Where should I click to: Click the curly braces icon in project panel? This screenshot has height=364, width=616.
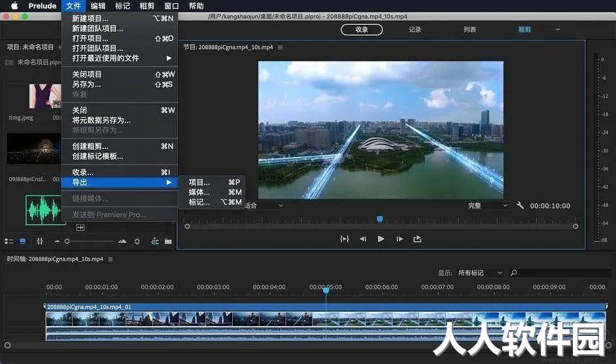pyautogui.click(x=40, y=241)
